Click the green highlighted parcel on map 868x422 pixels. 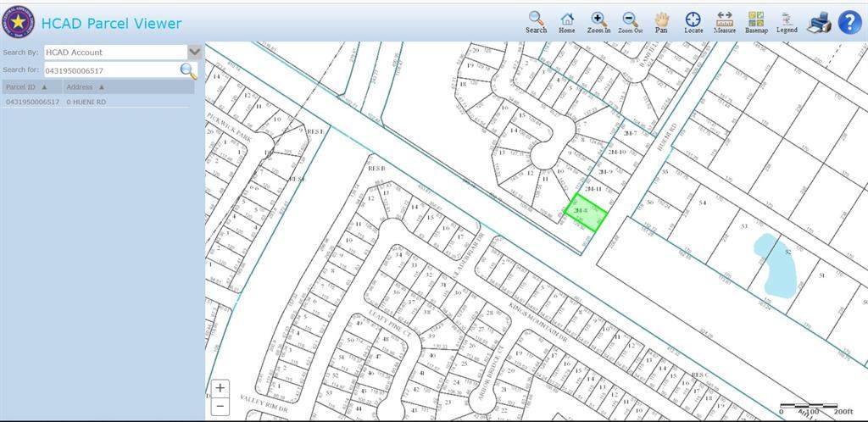(x=587, y=212)
